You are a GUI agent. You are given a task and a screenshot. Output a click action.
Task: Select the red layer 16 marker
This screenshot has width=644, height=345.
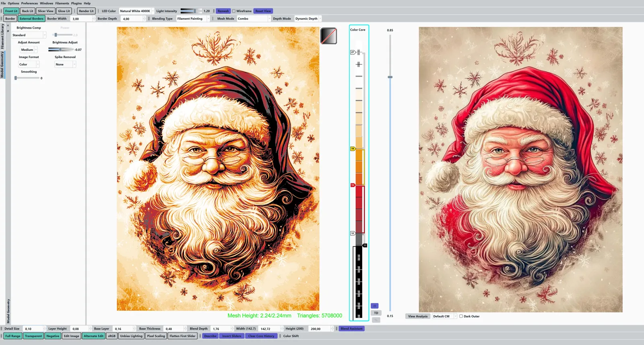click(353, 185)
